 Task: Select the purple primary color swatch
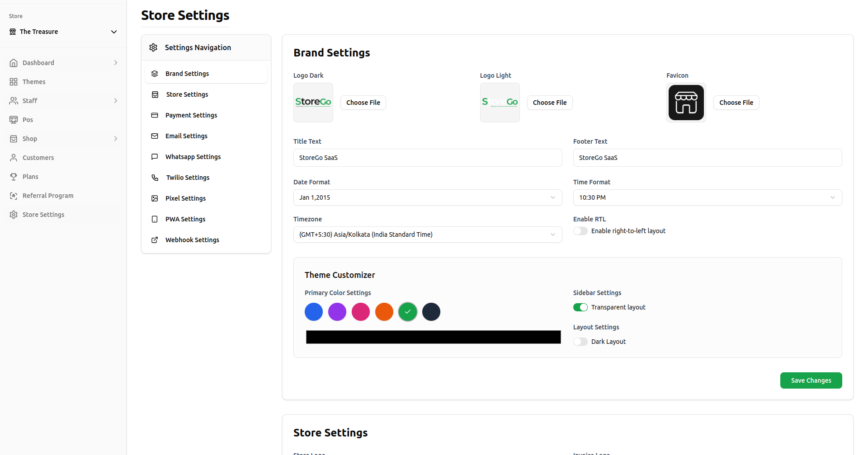coord(337,312)
